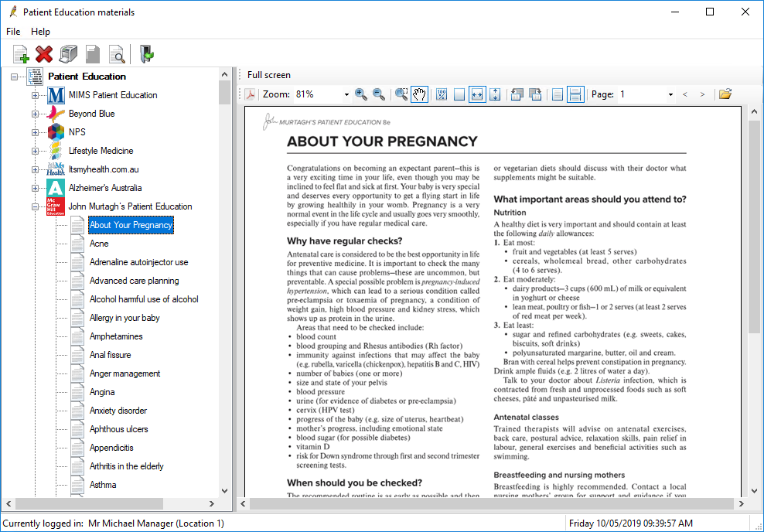Screen dimensions: 764x532
Task: Click the red PDF icon in viewer toolbar
Action: (250, 94)
